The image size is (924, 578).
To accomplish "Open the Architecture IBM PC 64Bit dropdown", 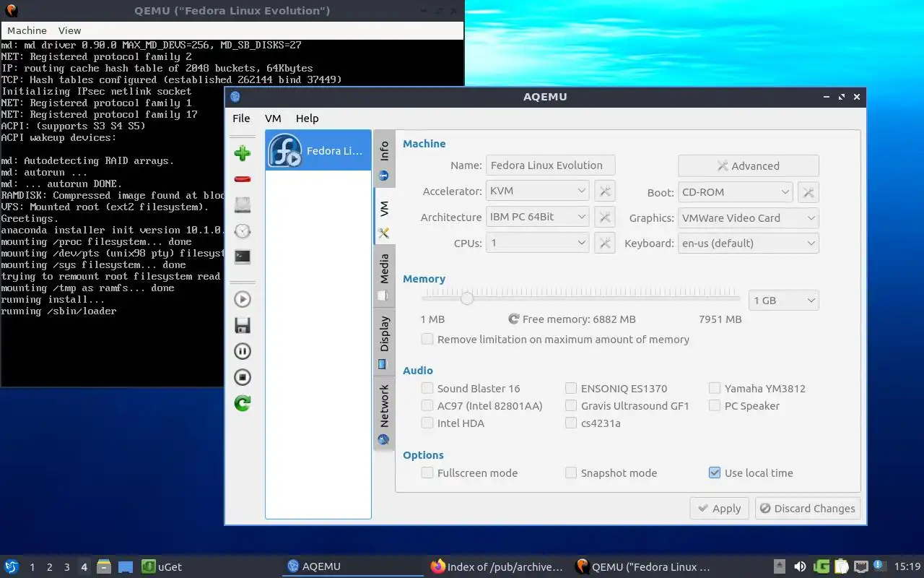I will point(538,217).
